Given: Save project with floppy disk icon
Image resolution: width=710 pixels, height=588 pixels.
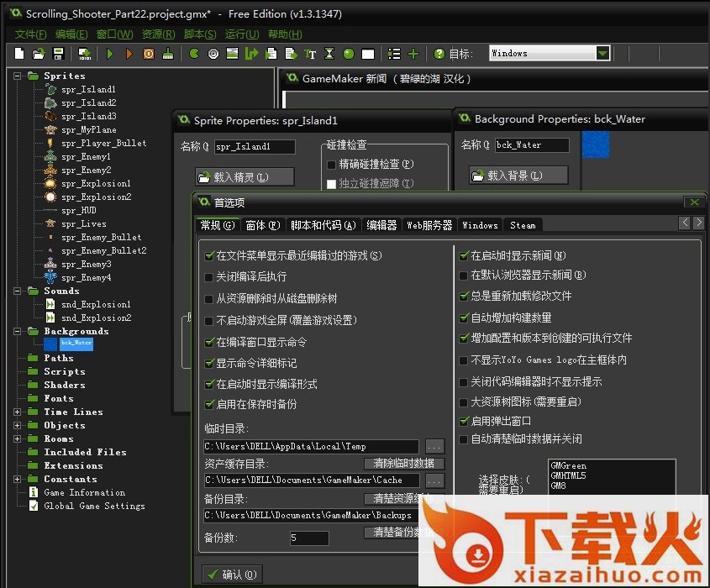Looking at the screenshot, I should tap(59, 54).
